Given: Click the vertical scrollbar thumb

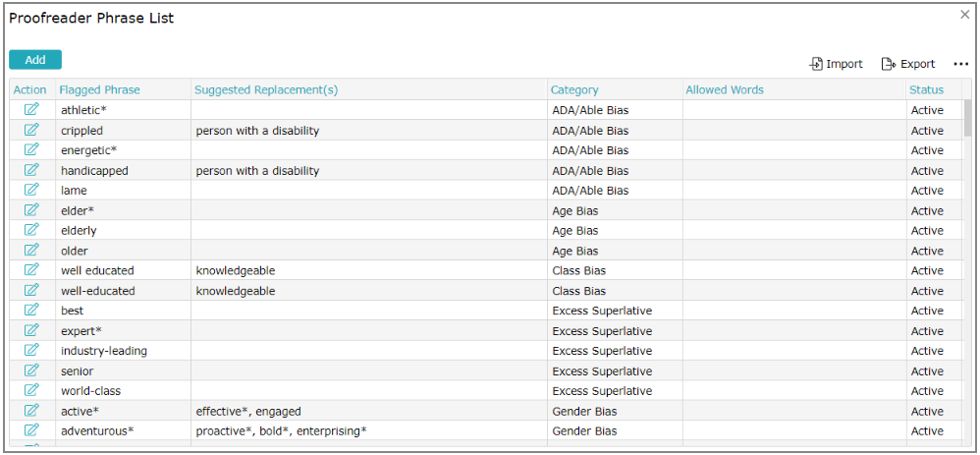Looking at the screenshot, I should pos(967,118).
